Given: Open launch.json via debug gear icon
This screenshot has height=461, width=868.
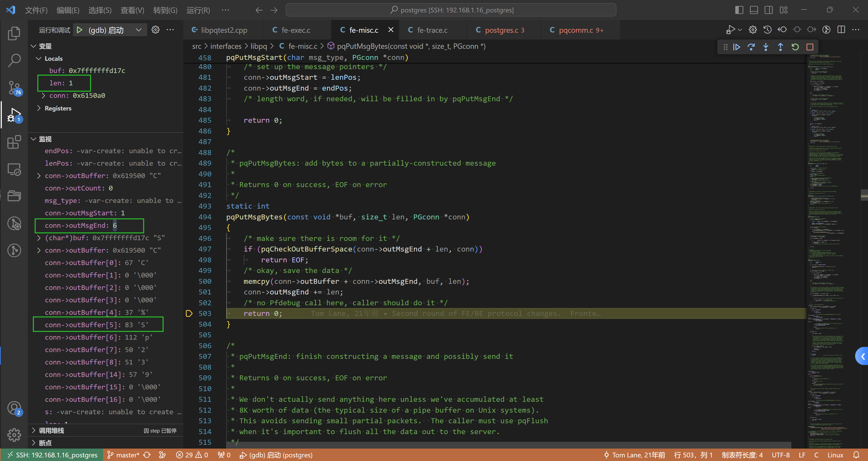Looking at the screenshot, I should pos(155,30).
